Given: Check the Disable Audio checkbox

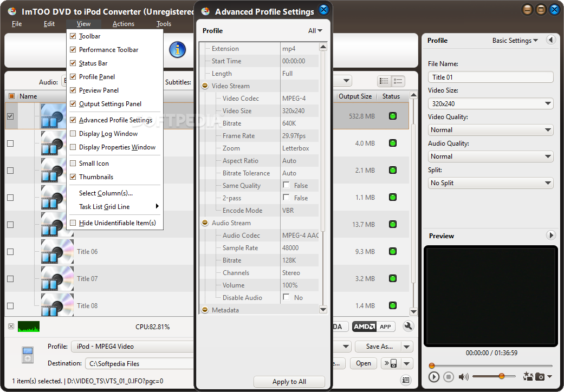Looking at the screenshot, I should [286, 297].
